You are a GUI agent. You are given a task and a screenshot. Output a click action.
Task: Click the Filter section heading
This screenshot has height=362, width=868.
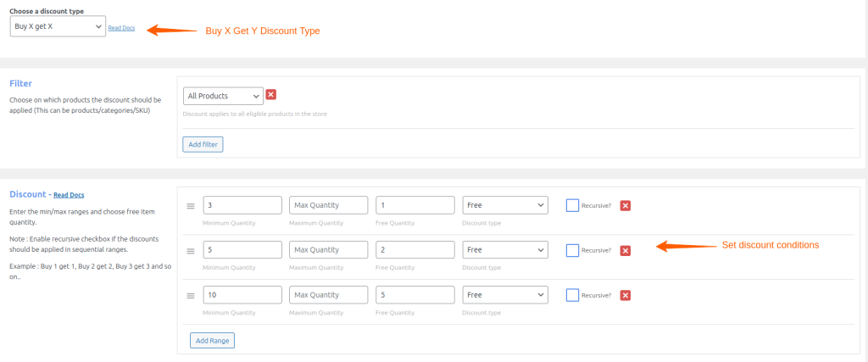[x=21, y=84]
